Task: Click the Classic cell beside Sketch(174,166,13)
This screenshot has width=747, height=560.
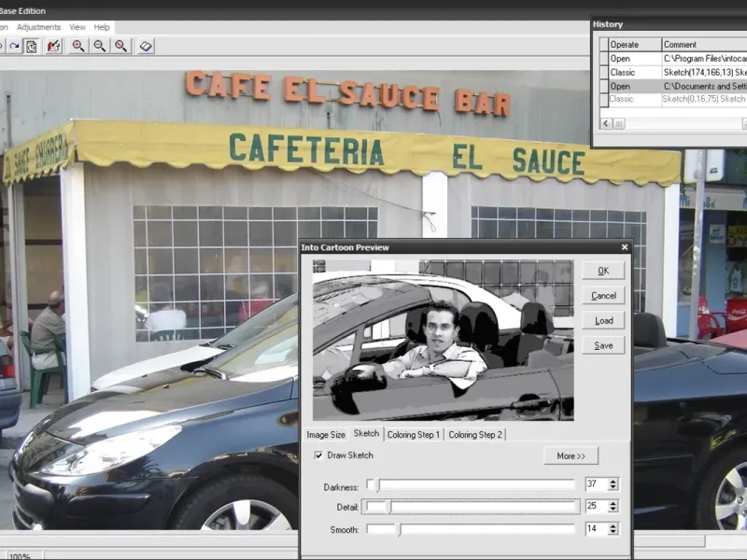Action: (635, 73)
